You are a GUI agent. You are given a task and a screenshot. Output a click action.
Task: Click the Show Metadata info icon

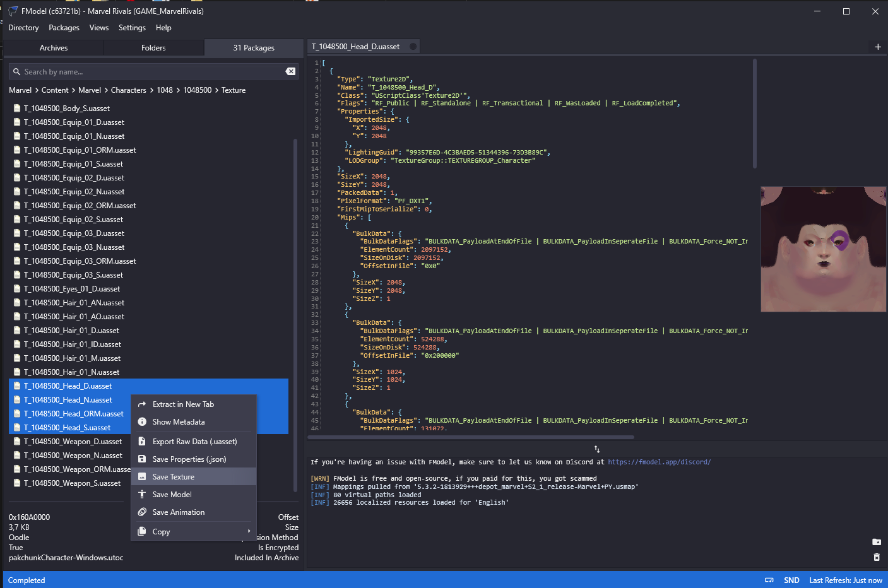click(x=142, y=422)
